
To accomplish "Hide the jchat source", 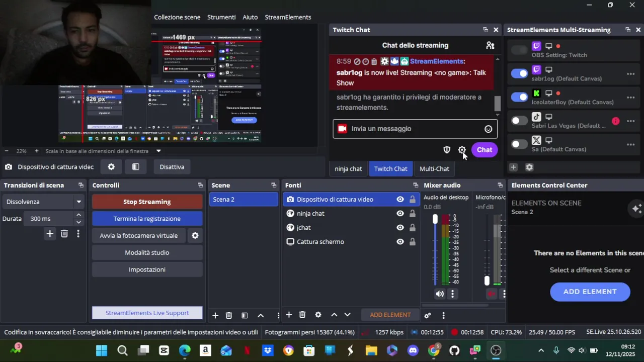I will 400,228.
